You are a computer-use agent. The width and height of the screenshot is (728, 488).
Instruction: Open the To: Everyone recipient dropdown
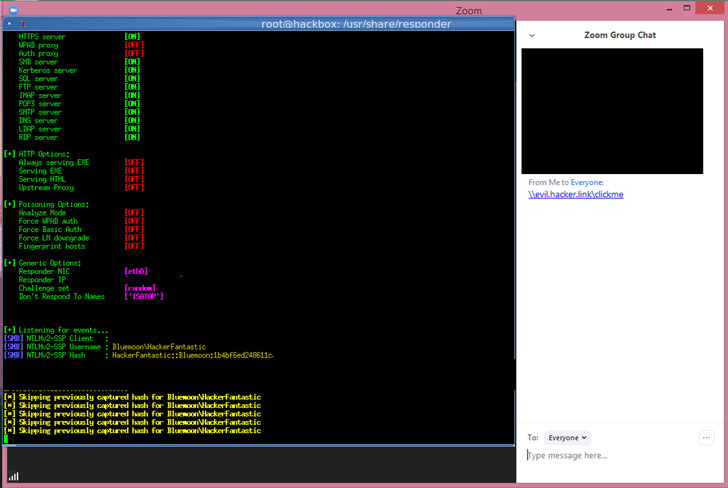click(567, 437)
